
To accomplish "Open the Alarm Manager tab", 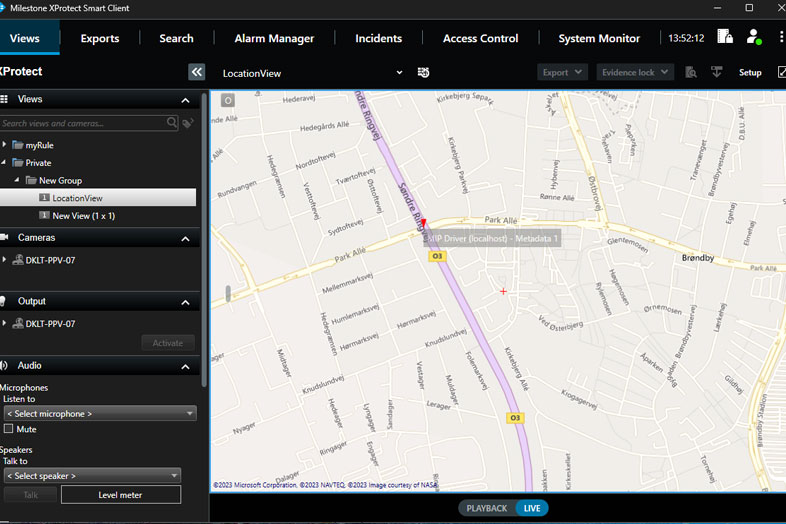I will (274, 39).
